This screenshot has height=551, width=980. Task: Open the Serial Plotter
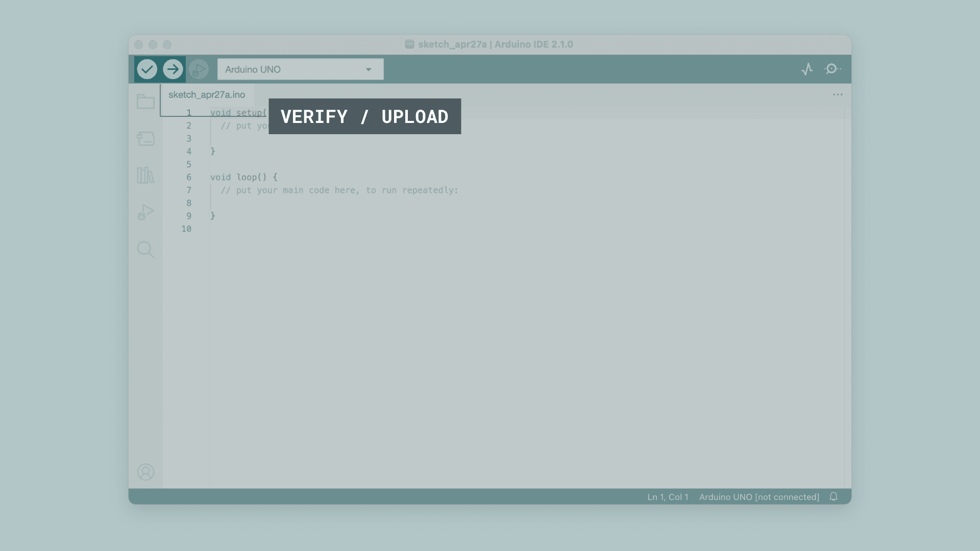(807, 69)
